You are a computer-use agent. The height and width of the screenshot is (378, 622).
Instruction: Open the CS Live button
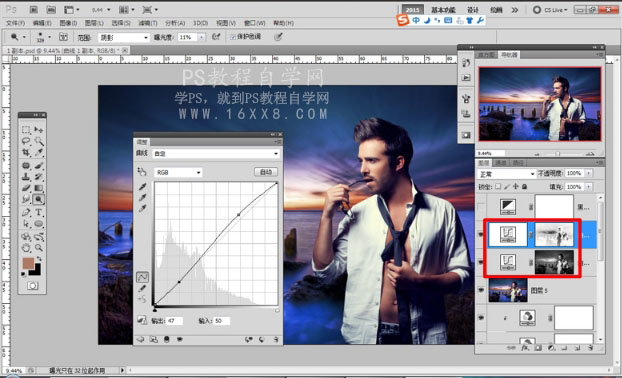click(x=551, y=10)
